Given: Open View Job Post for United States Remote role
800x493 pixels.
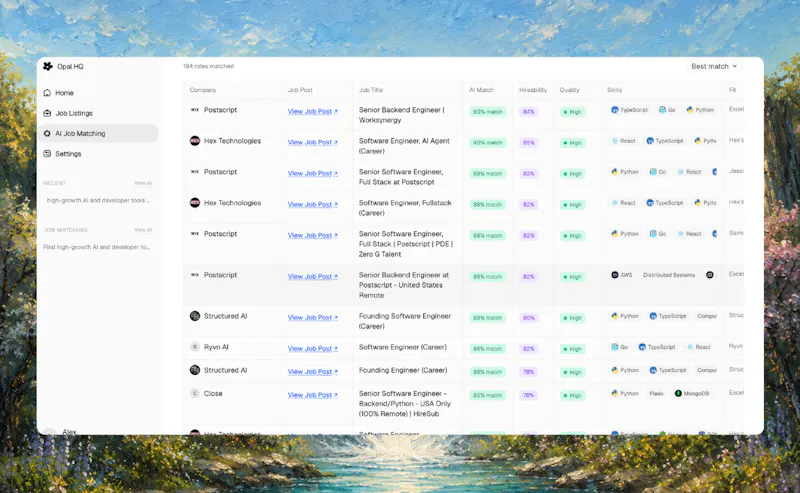Looking at the screenshot, I should pos(312,277).
